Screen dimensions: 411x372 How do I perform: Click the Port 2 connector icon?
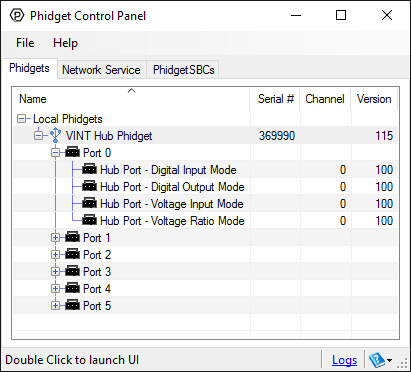pyautogui.click(x=72, y=254)
